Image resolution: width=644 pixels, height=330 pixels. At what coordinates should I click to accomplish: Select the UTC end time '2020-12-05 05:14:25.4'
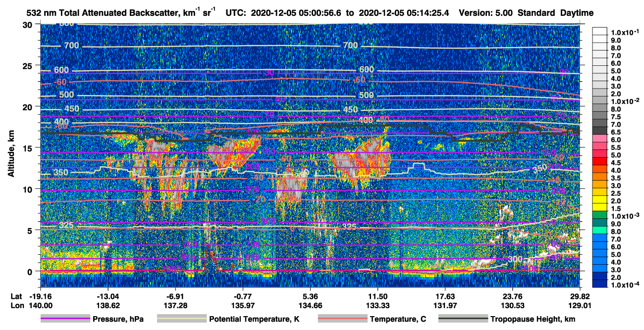403,13
